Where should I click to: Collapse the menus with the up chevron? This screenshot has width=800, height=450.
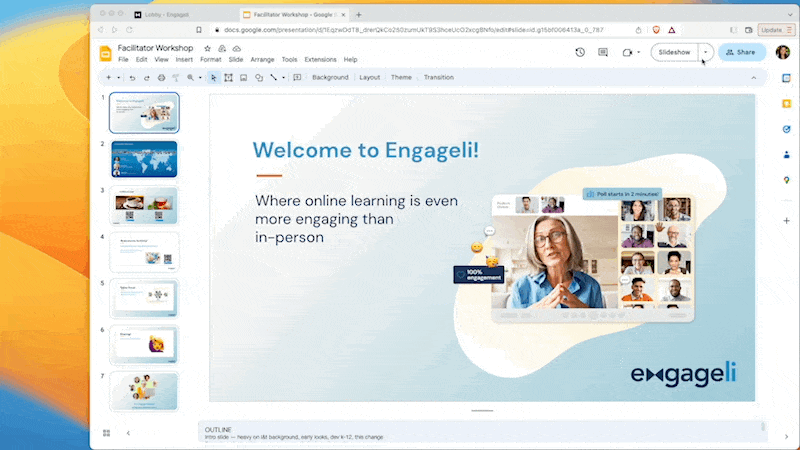click(x=754, y=78)
